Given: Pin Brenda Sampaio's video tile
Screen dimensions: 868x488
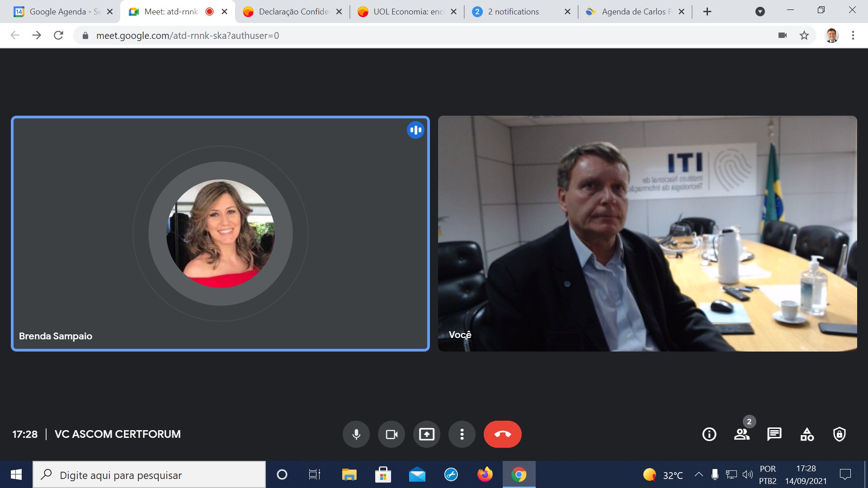Looking at the screenshot, I should pos(220,234).
